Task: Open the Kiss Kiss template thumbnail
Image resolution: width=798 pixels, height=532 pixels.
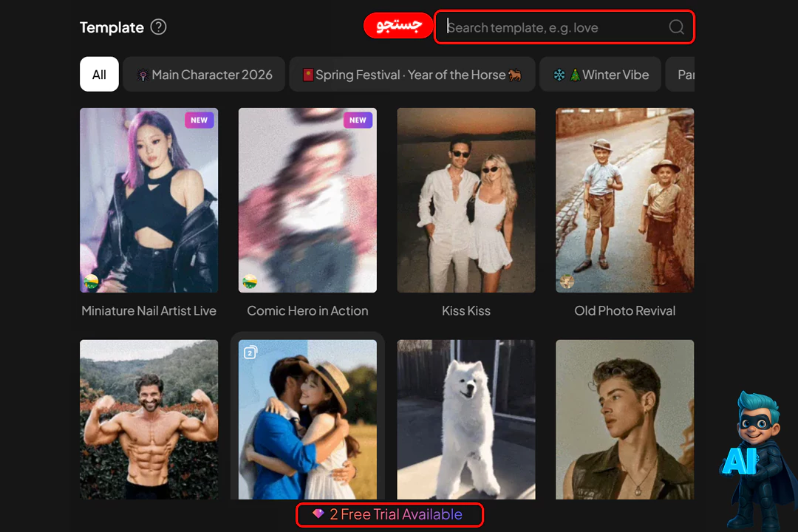Action: (x=466, y=200)
